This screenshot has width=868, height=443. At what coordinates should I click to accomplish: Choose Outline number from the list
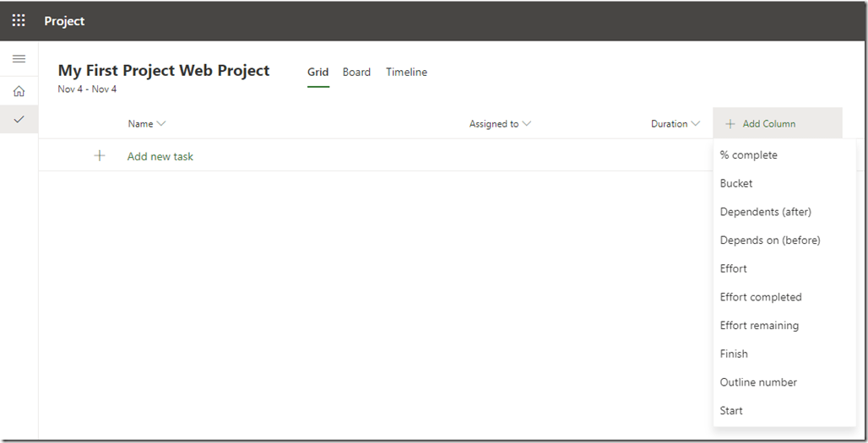coord(758,382)
